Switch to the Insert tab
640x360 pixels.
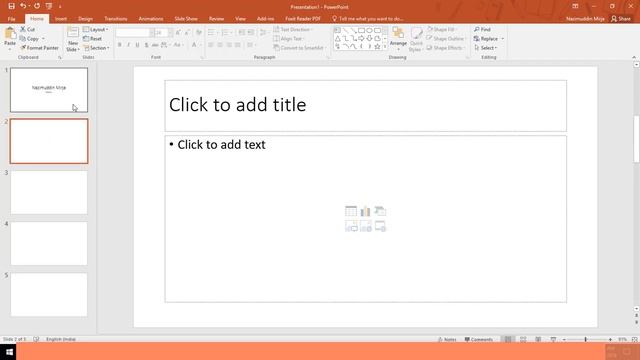[61, 19]
